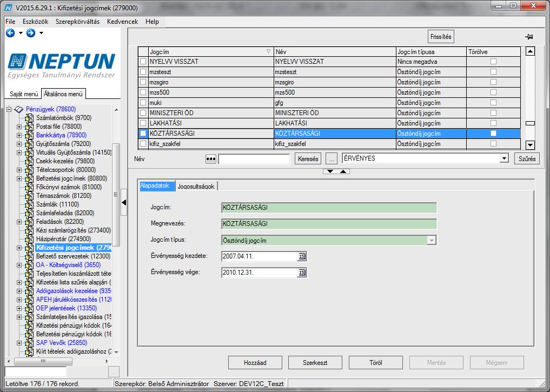Viewport: 550px width, 392px height.
Task: Click the Szűrés button
Action: [527, 159]
